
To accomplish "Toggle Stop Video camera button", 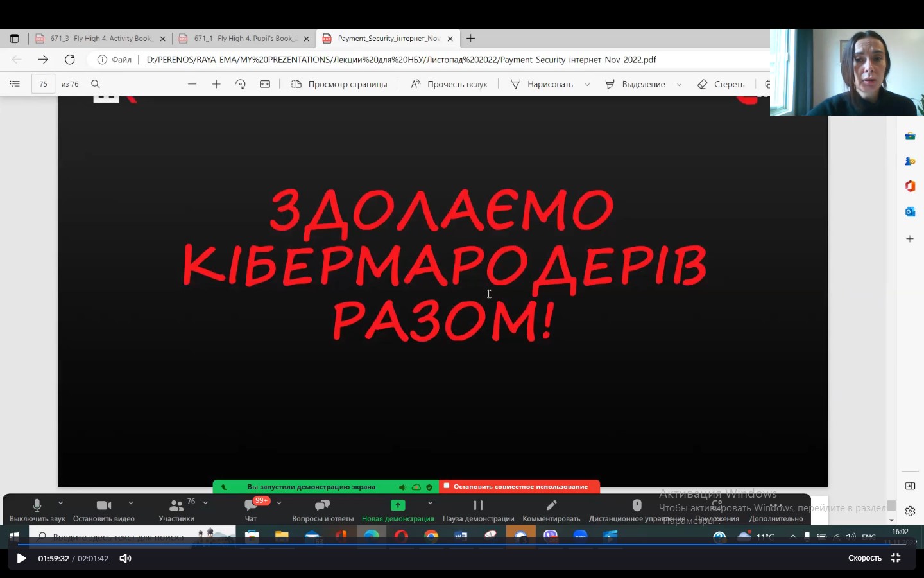I will pos(104,506).
